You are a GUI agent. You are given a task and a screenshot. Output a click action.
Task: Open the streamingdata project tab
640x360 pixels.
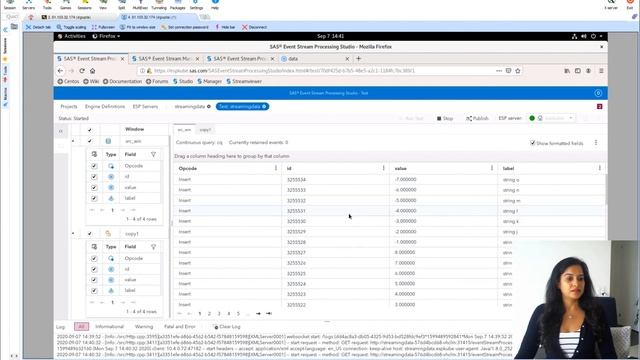pyautogui.click(x=190, y=107)
